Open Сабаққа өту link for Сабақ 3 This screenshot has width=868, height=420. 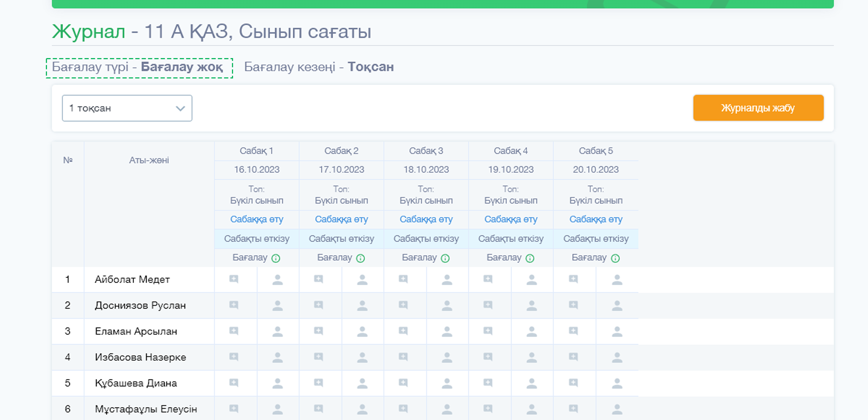pyautogui.click(x=426, y=219)
